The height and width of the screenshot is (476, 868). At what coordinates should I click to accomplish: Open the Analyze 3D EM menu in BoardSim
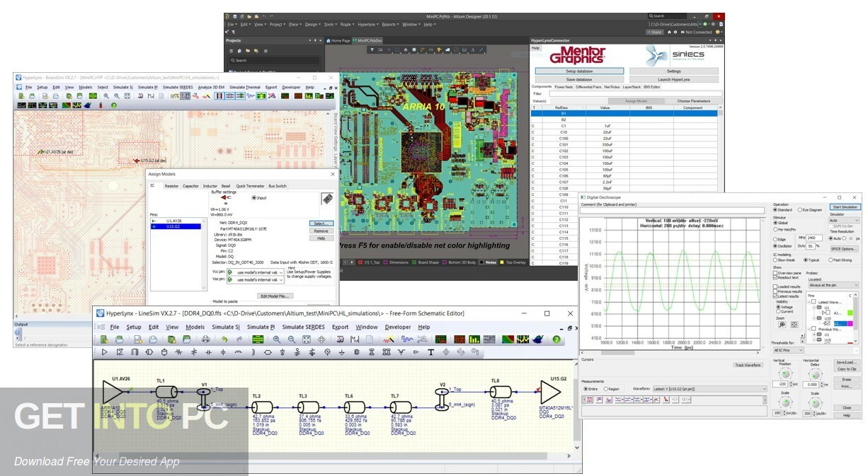211,87
